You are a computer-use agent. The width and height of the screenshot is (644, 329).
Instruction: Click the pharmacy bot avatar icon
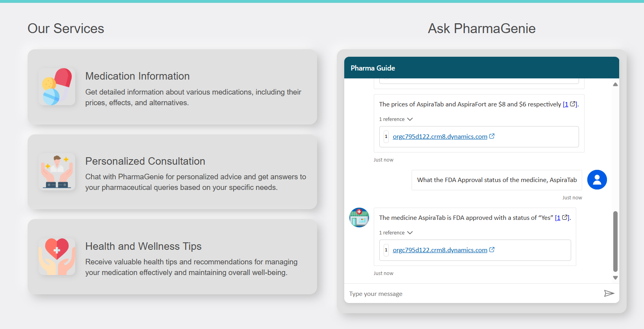tap(359, 217)
